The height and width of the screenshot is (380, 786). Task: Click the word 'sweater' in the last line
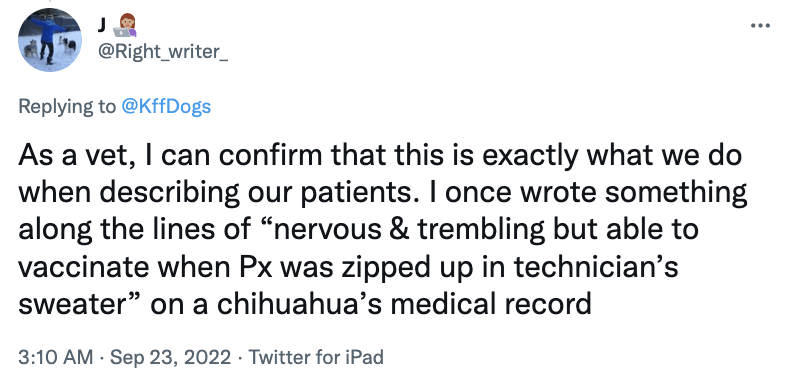click(73, 304)
